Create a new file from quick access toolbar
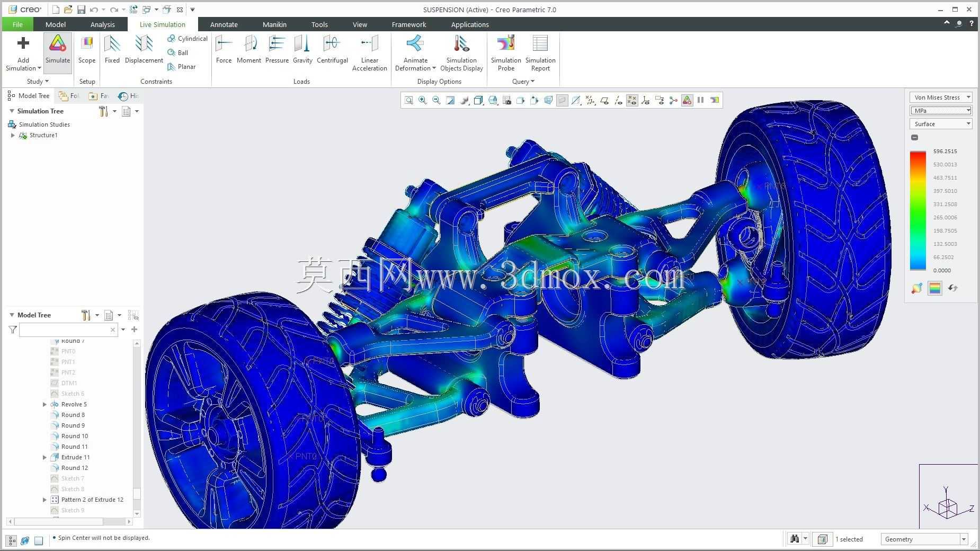 [56, 10]
